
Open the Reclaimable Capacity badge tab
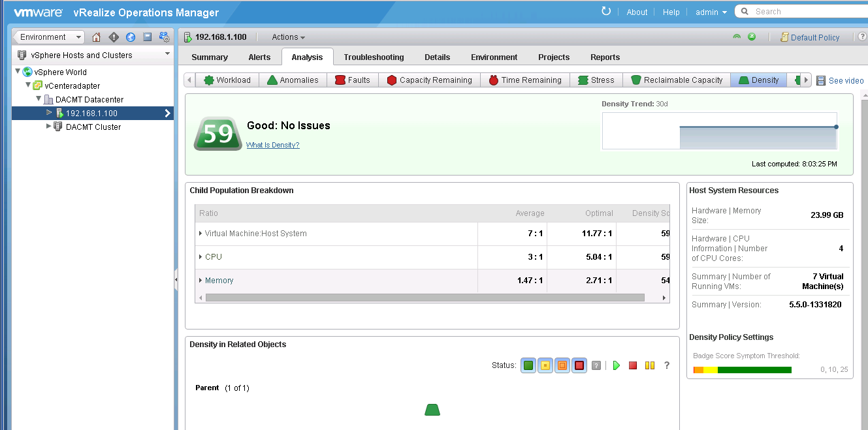pyautogui.click(x=677, y=80)
